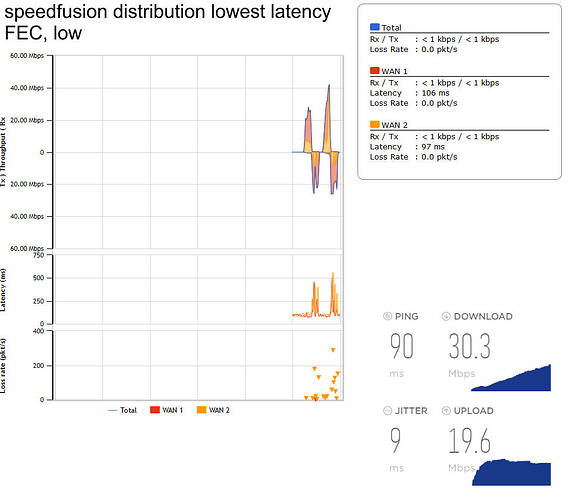
Task: Select the 30.3 Mbps download value
Action: tap(469, 346)
